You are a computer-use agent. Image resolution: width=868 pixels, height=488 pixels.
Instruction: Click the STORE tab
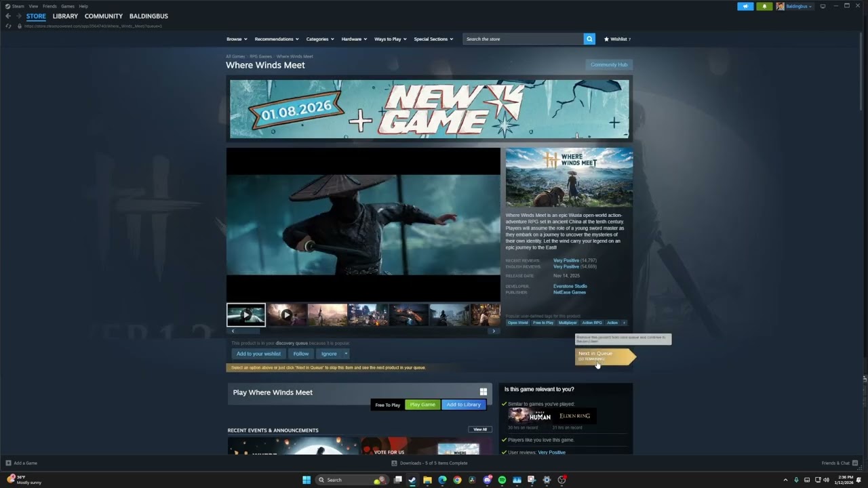click(x=36, y=16)
